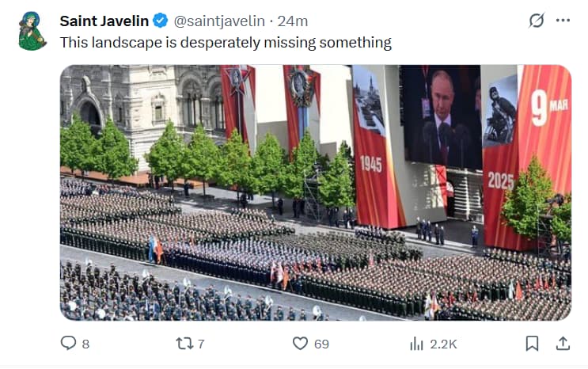This screenshot has height=369, width=588.
Task: Click the reply speech bubble icon
Action: click(x=68, y=343)
